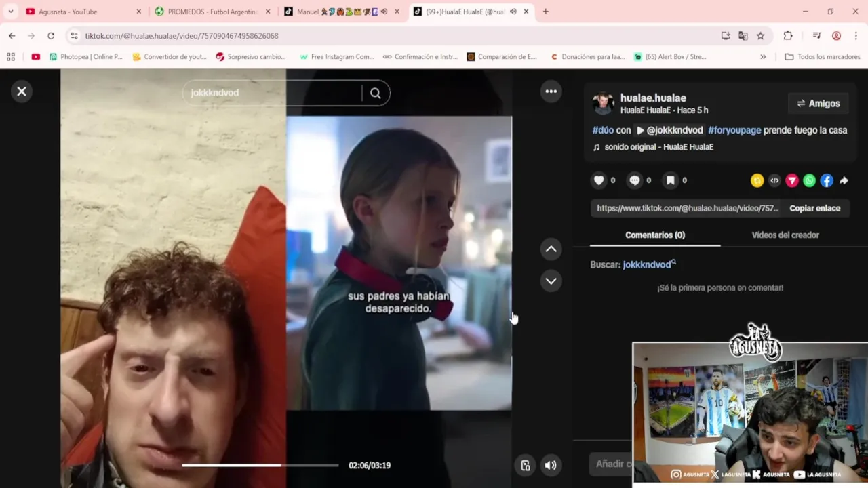Open Free Instagram Com... bookmark
Screen dimensions: 868x488
point(337,57)
